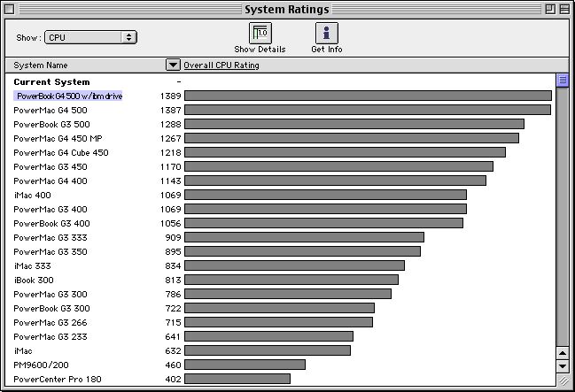
Task: Click the 834 rating value
Action: [173, 266]
